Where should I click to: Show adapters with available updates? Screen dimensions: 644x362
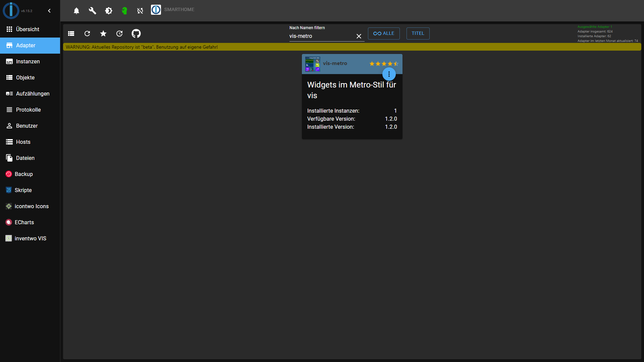119,34
